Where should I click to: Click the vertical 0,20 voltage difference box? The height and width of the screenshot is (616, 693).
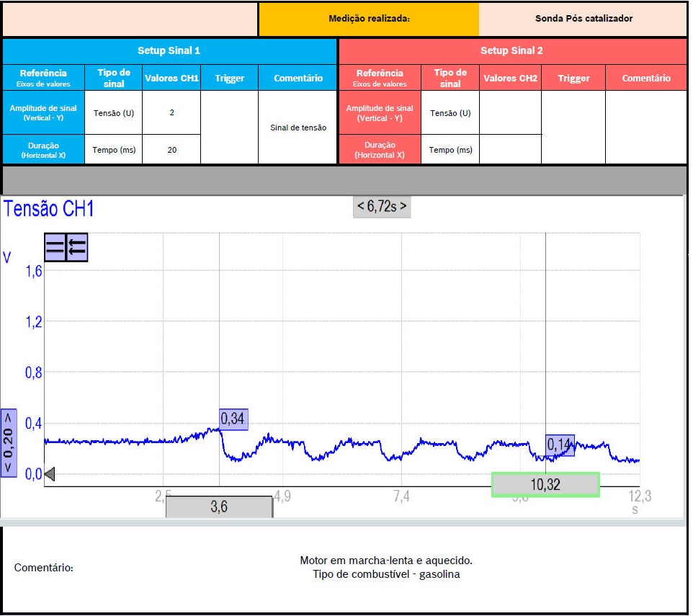point(9,442)
